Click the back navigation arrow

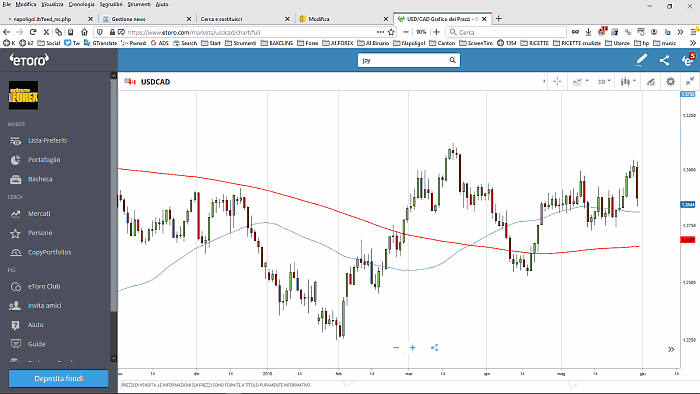click(6, 32)
